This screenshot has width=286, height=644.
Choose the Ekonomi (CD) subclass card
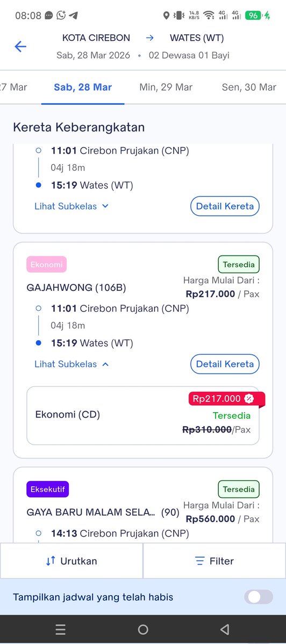tap(143, 415)
